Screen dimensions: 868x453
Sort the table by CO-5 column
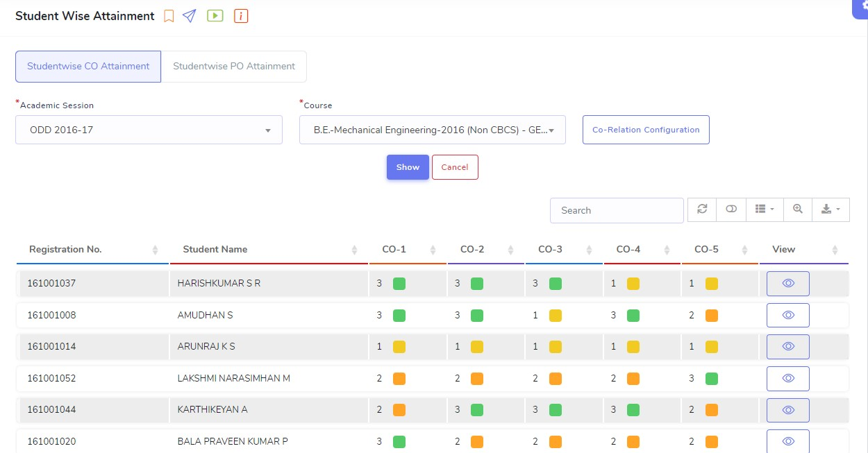coord(720,250)
